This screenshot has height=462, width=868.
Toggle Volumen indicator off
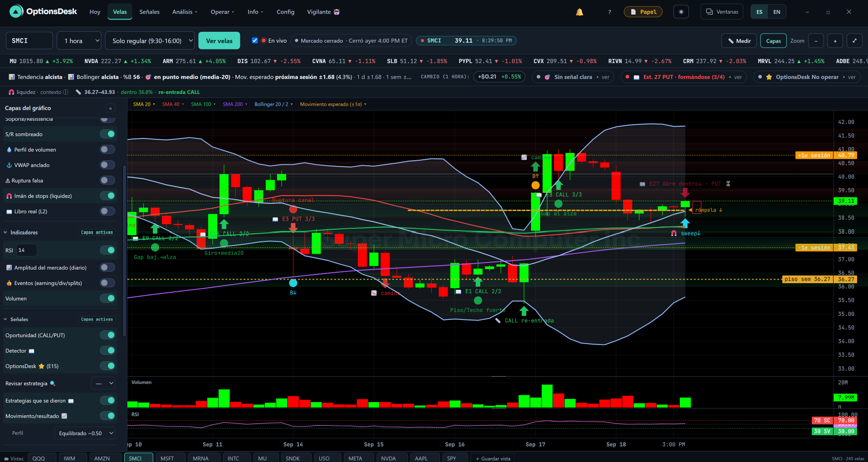(x=107, y=298)
